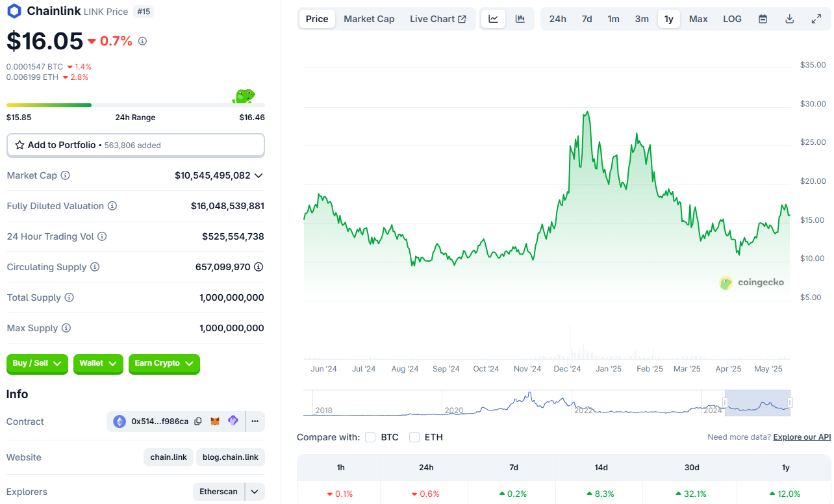834x504 pixels.
Task: Open the Buy / Sell dropdown
Action: (x=38, y=364)
